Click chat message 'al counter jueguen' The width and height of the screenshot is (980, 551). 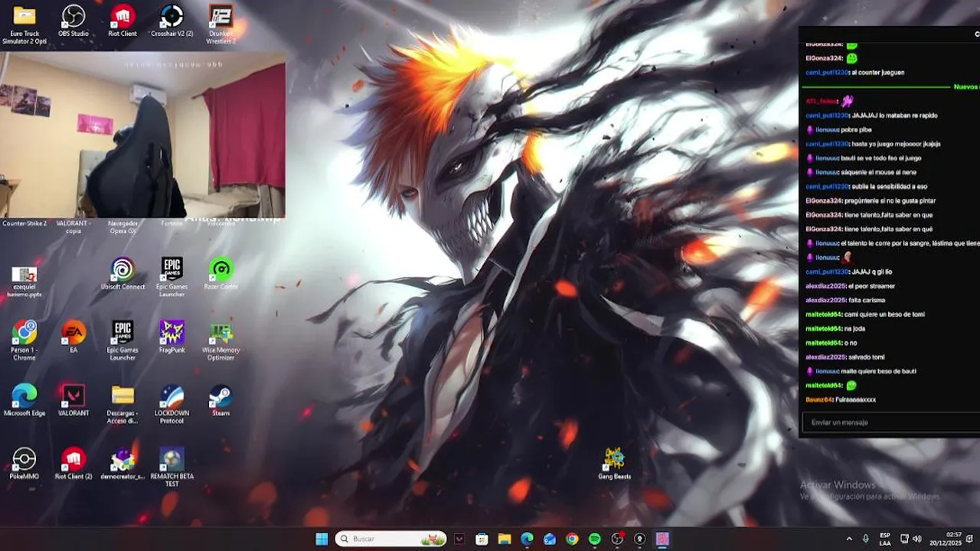(x=879, y=73)
